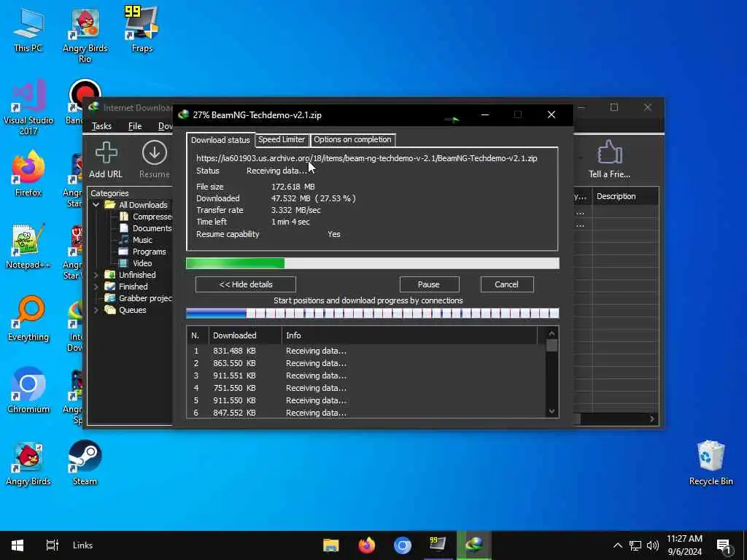Select the Angry Birds Rio desktop shortcut
747x560 pixels.
pos(85,36)
